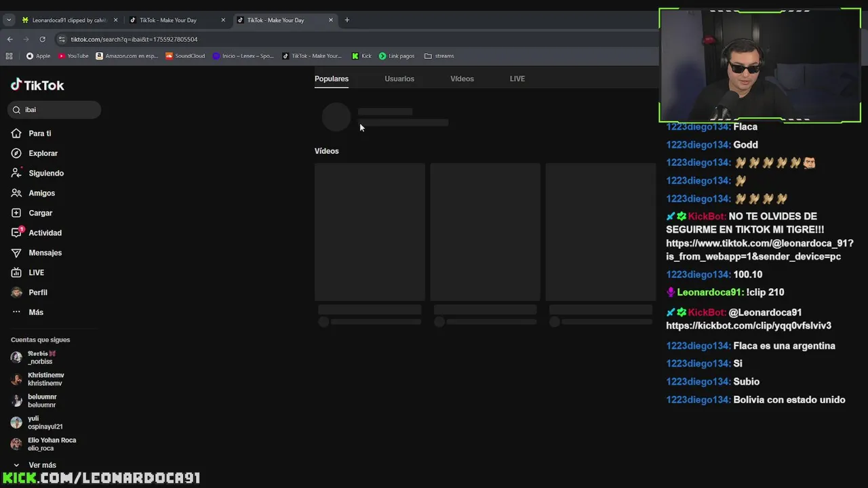Image resolution: width=868 pixels, height=488 pixels.
Task: Click chat message Bolivia con estado unido
Action: (x=789, y=400)
